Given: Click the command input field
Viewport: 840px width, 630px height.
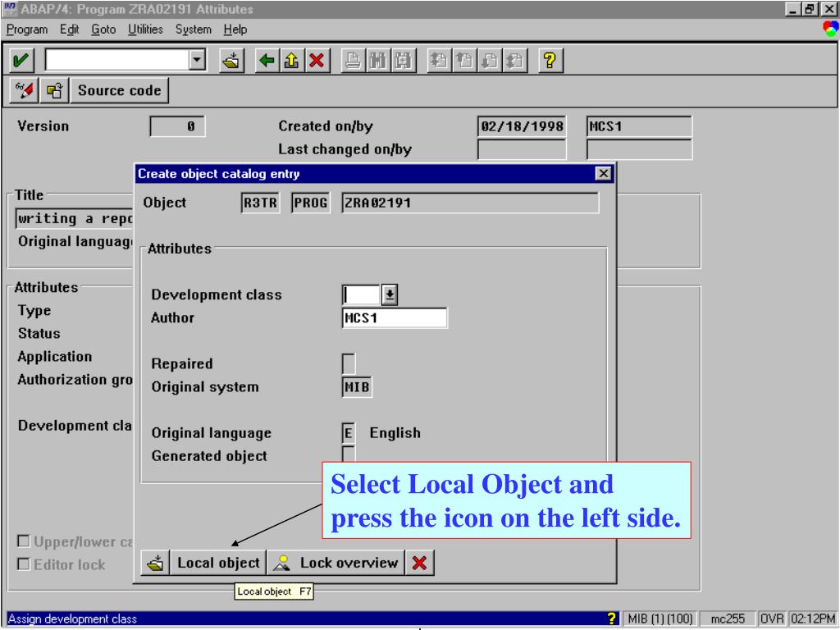Looking at the screenshot, I should [x=117, y=59].
